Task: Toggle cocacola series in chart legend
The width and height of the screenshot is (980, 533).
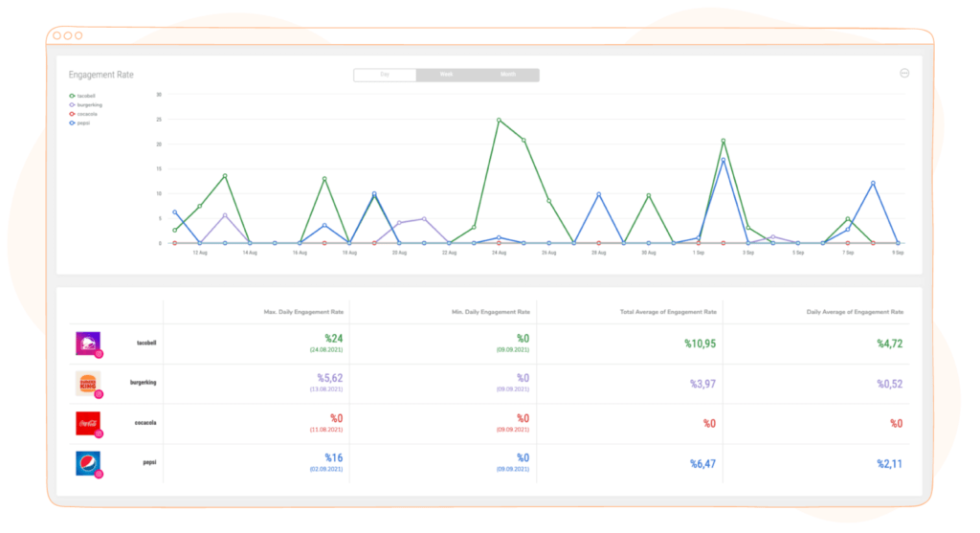Action: (83, 114)
